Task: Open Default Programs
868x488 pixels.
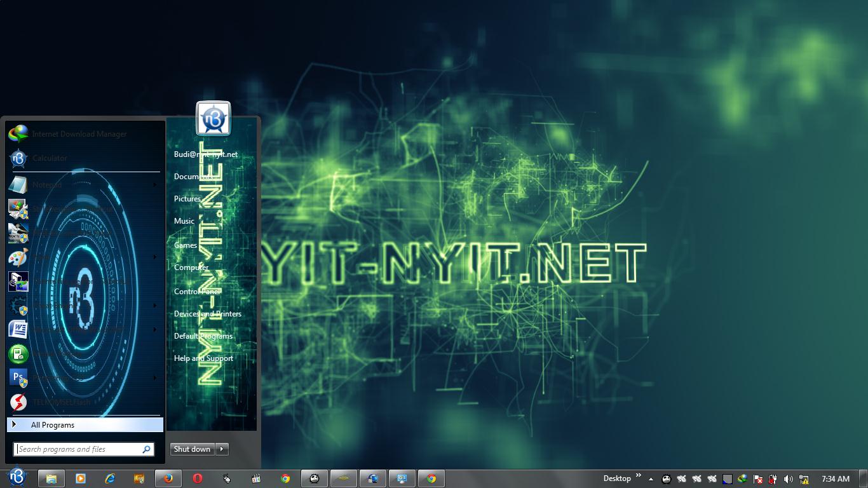Action: (x=203, y=336)
